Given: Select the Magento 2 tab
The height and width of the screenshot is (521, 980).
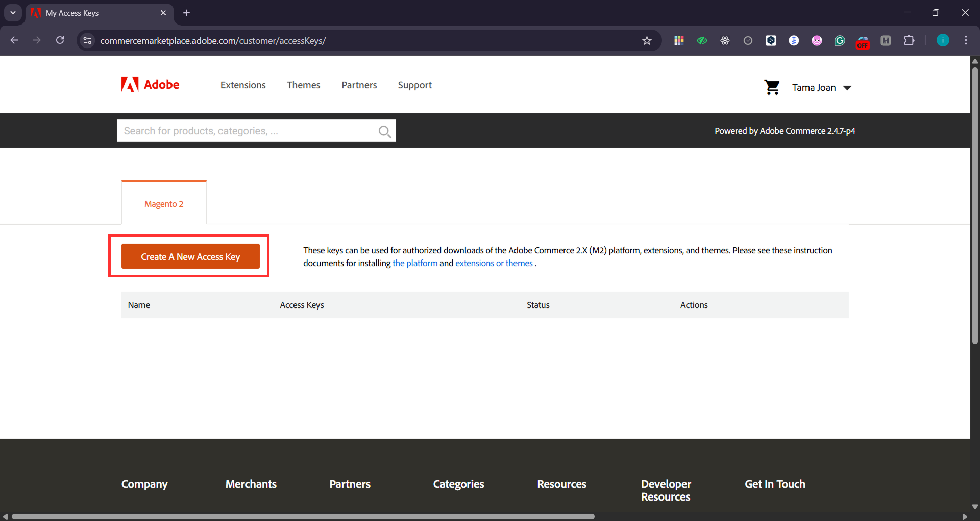Looking at the screenshot, I should 164,203.
